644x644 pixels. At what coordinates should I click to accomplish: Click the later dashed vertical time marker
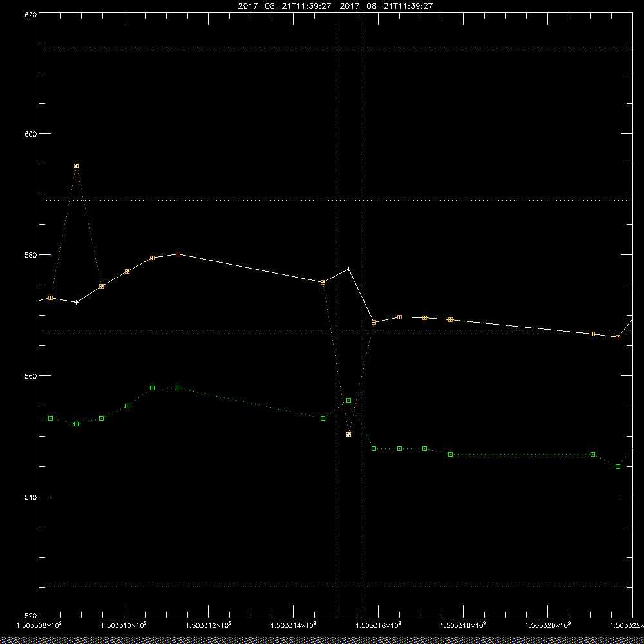point(361,315)
